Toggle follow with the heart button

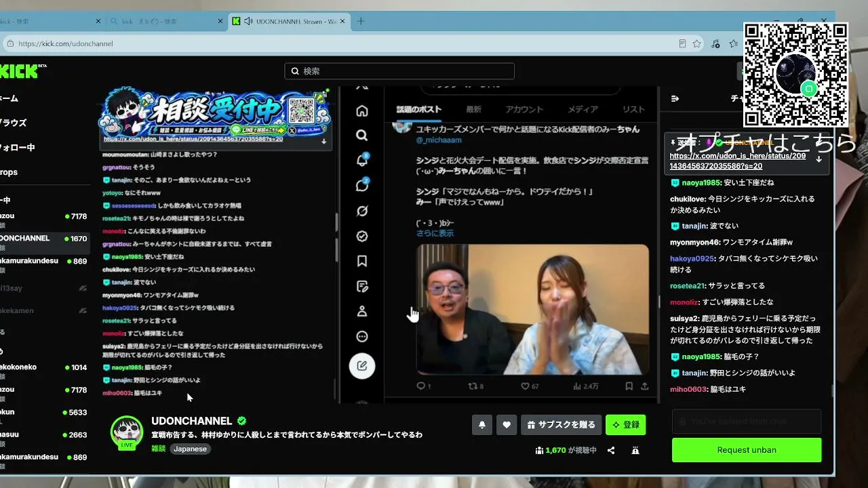[x=507, y=425]
